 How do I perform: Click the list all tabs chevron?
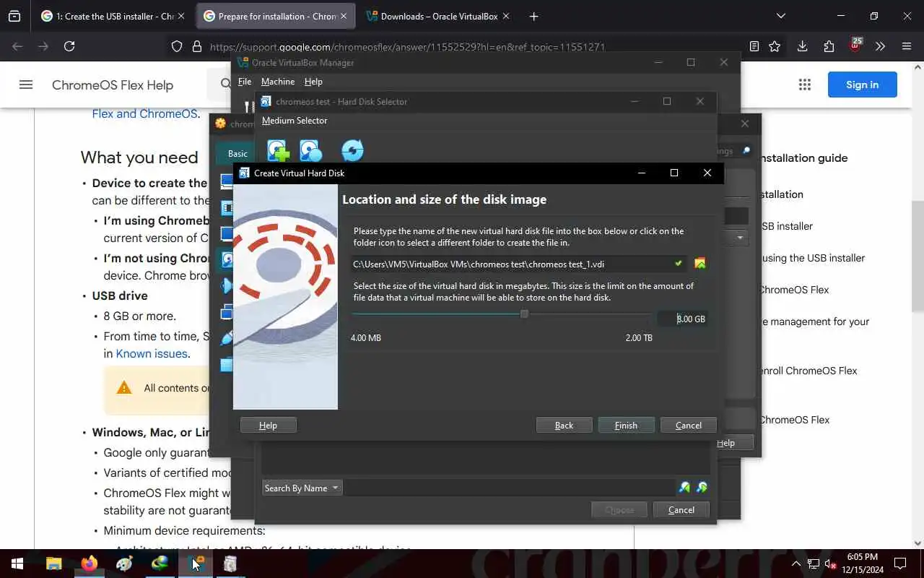coord(780,16)
